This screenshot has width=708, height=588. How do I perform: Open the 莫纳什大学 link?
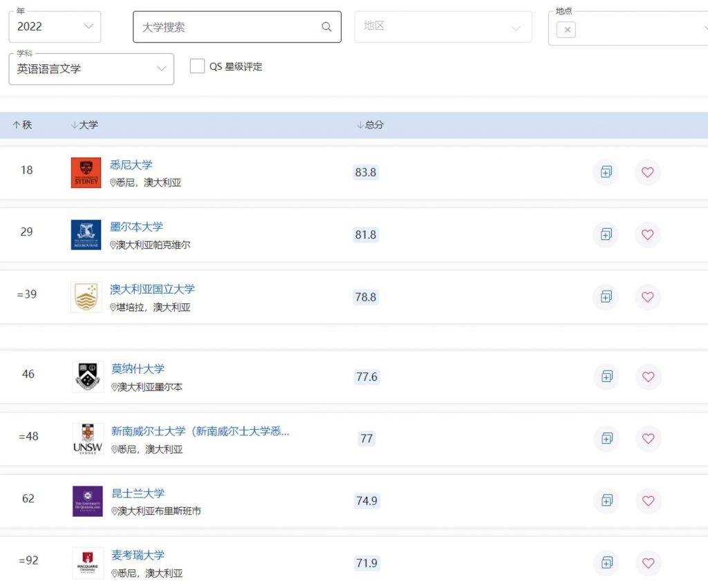(x=138, y=369)
